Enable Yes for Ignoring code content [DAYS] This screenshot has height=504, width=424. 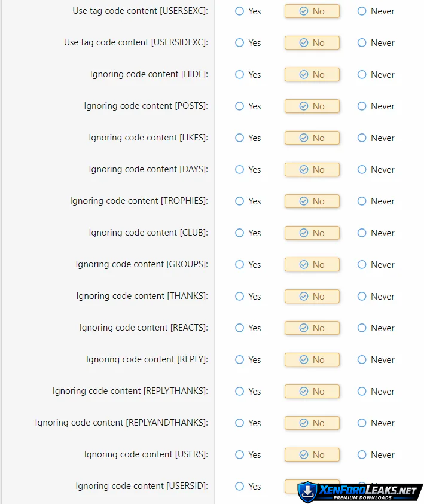(x=240, y=170)
